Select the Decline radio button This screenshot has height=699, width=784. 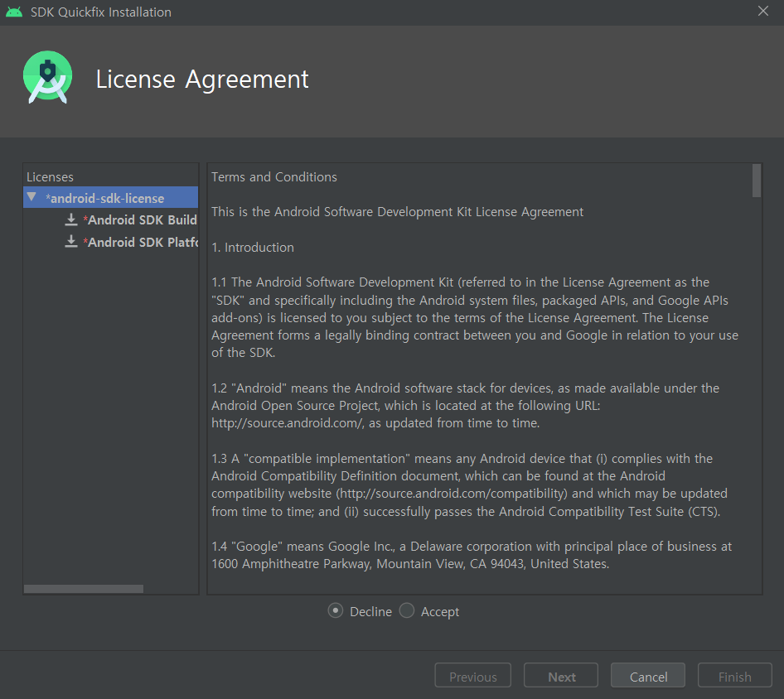tap(335, 610)
